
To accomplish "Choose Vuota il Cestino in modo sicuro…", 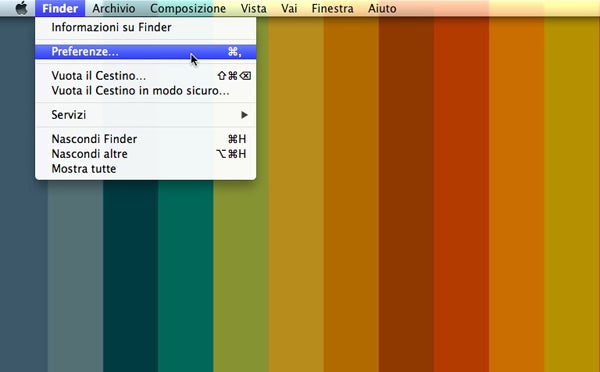I will click(145, 91).
